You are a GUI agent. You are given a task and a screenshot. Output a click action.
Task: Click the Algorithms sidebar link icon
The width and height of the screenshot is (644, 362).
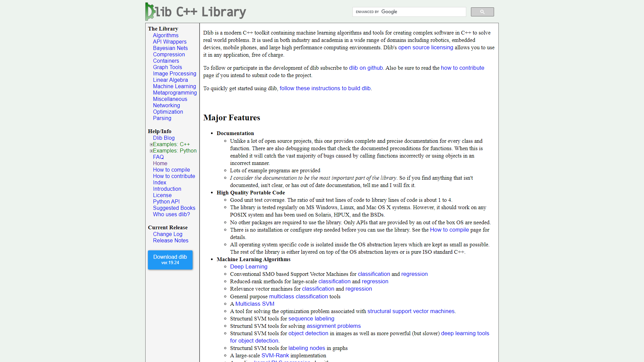165,35
